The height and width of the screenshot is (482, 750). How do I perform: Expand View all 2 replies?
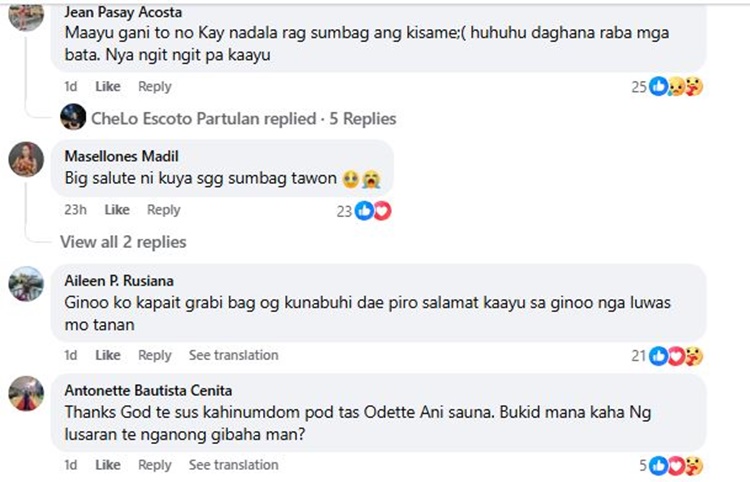point(123,241)
